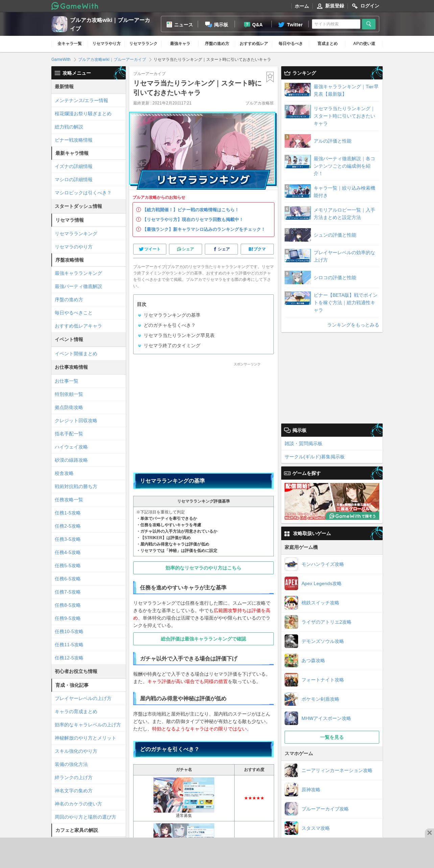Viewport: 434px width, 868px height.
Task: Open スタスマ攻略 icon
Action: pyautogui.click(x=291, y=828)
